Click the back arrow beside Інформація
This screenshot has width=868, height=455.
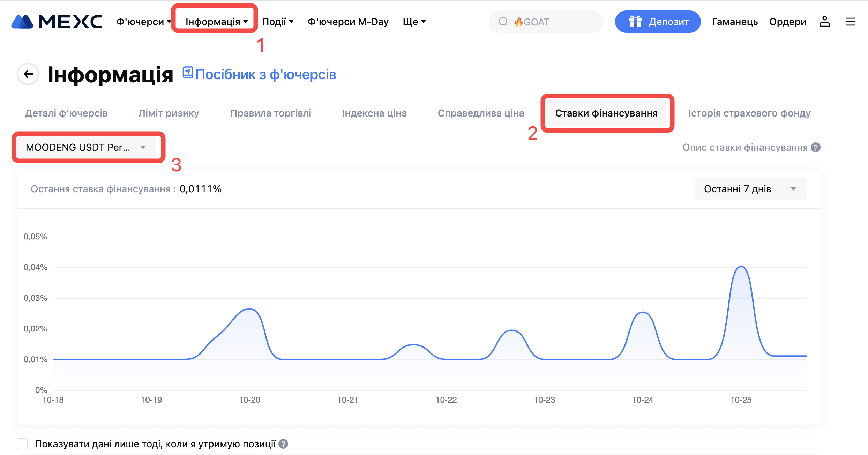click(x=28, y=74)
